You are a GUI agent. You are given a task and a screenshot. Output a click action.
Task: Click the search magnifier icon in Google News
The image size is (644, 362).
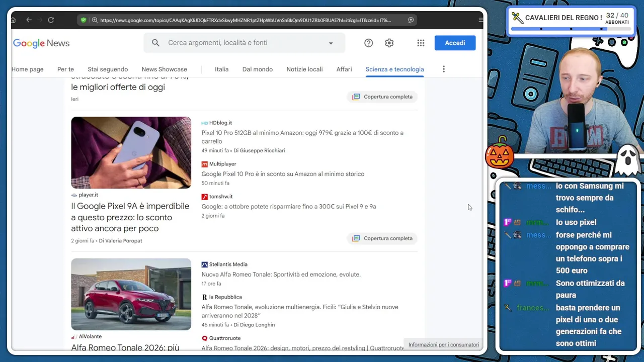(x=155, y=43)
